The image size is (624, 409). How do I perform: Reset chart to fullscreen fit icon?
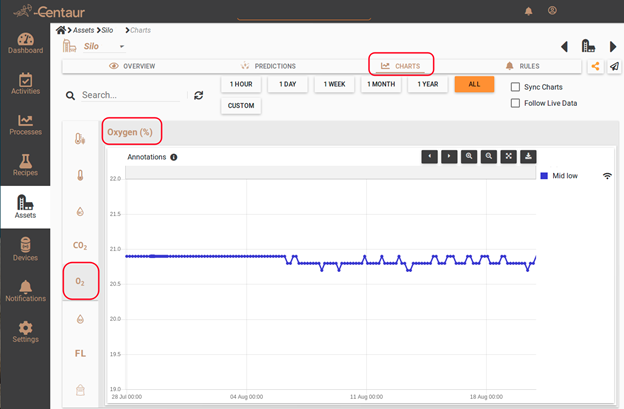coord(509,156)
